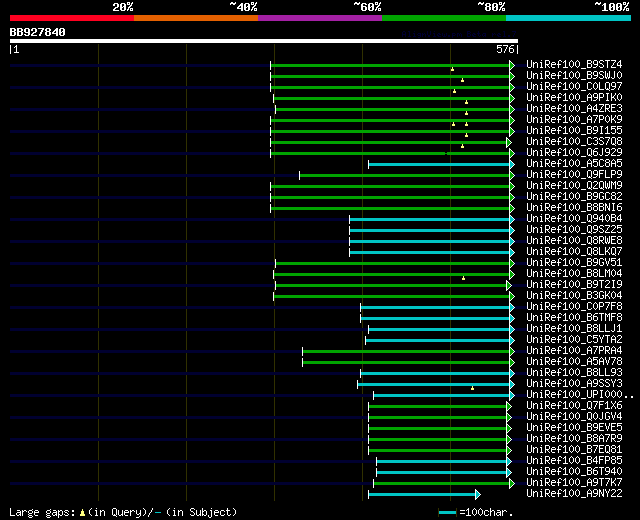640x520 pixels.
Task: Select the UniRef100_Q6J929 label
Action: tap(574, 153)
